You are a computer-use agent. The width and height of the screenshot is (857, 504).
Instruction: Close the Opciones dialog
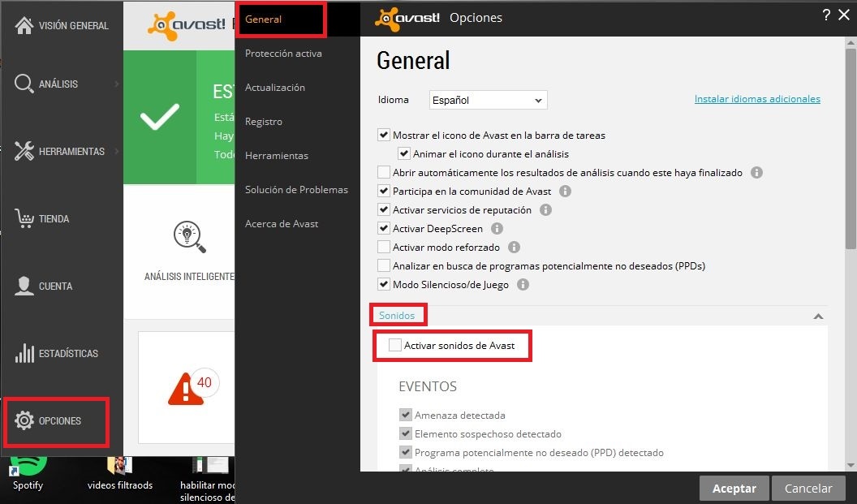[x=845, y=15]
